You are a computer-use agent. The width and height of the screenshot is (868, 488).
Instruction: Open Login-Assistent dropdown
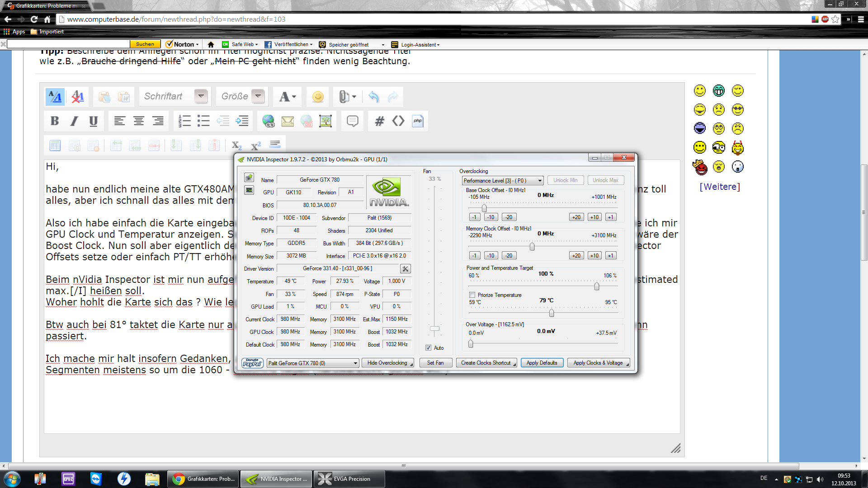click(415, 45)
